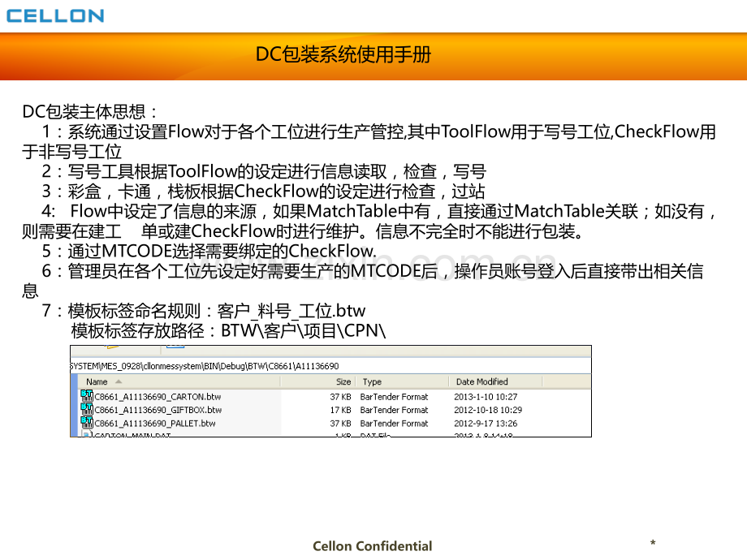Click the GIFTBOX.btw BarTender file icon
This screenshot has width=747, height=560.
click(x=87, y=410)
